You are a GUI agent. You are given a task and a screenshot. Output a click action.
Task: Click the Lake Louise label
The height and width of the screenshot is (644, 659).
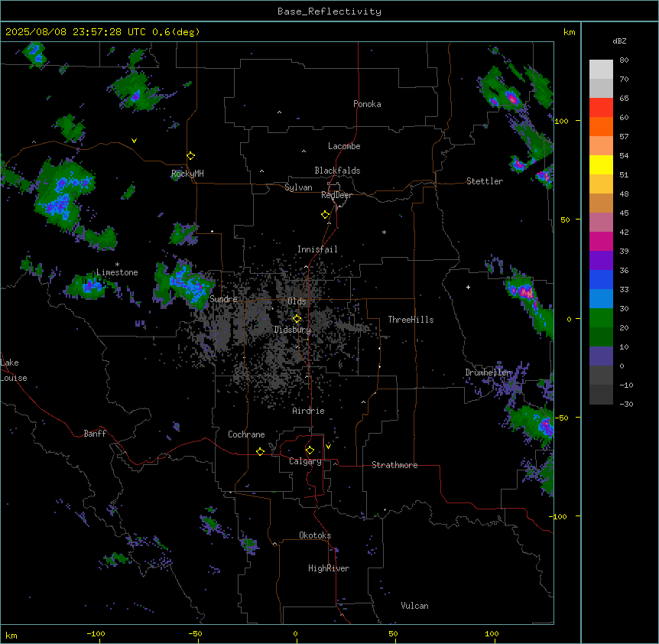pyautogui.click(x=14, y=370)
